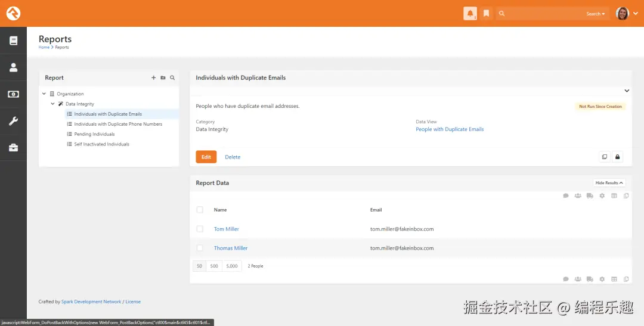The height and width of the screenshot is (326, 644).
Task: Open the Tools wrench sidebar icon
Action: pos(14,121)
